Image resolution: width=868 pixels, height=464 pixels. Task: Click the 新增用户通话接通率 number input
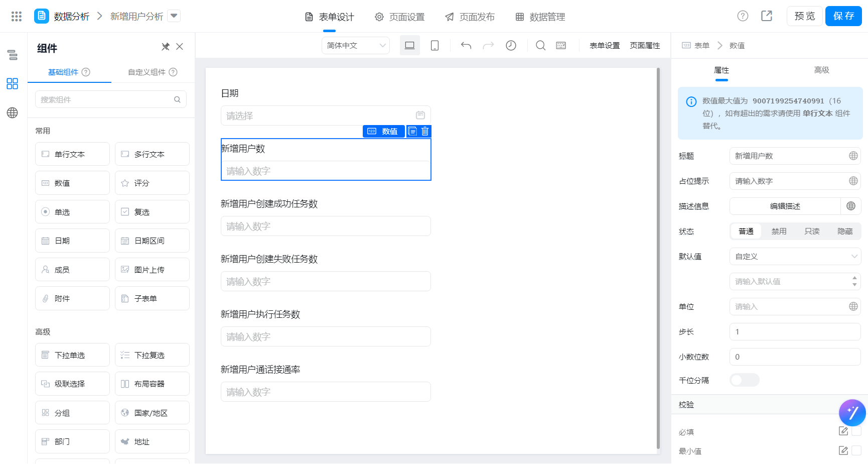[x=326, y=392]
